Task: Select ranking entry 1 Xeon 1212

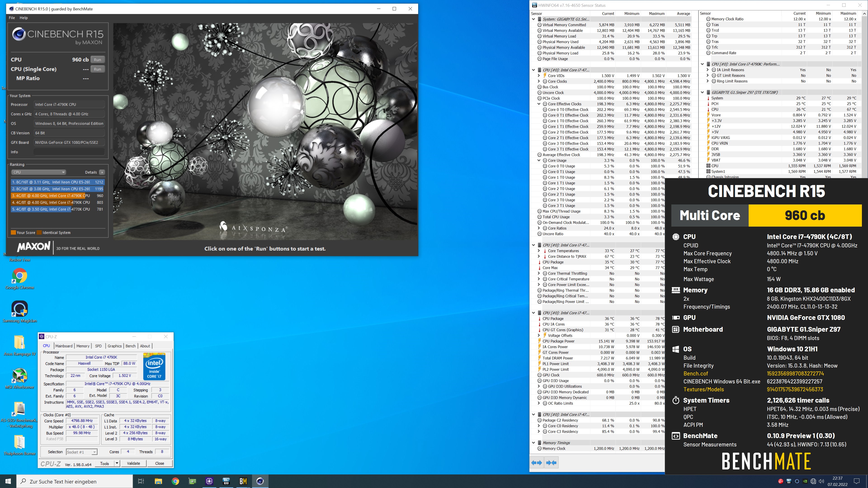Action: point(58,182)
